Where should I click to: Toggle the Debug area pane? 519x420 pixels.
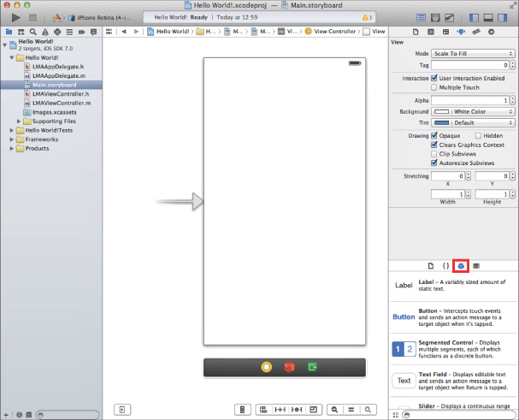[488, 18]
